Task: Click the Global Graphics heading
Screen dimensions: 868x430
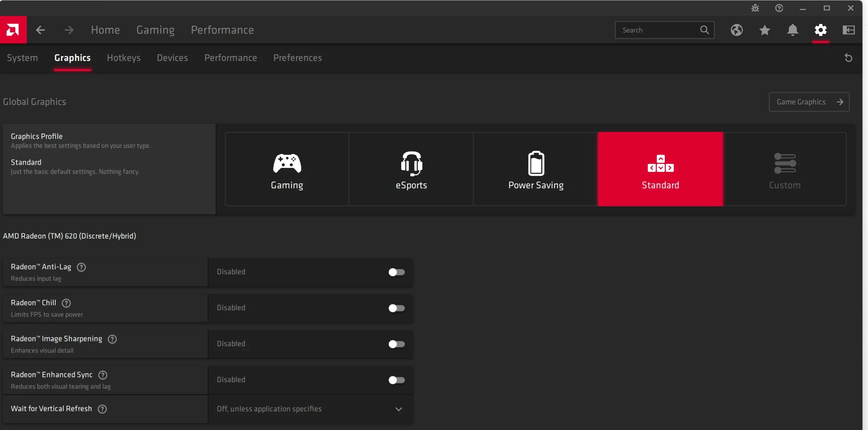Action: tap(34, 102)
